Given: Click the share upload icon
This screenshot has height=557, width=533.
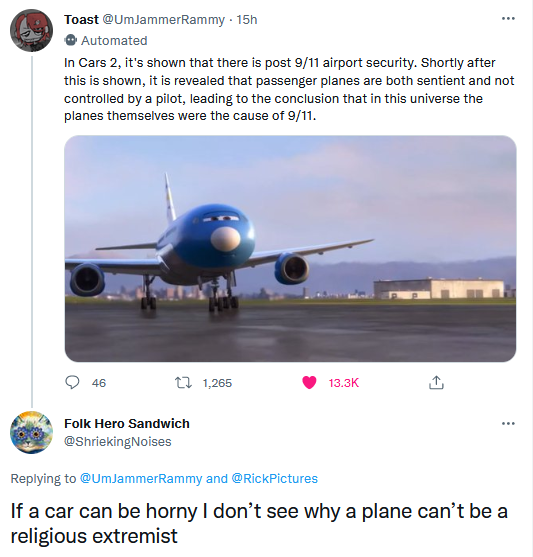Looking at the screenshot, I should (436, 383).
